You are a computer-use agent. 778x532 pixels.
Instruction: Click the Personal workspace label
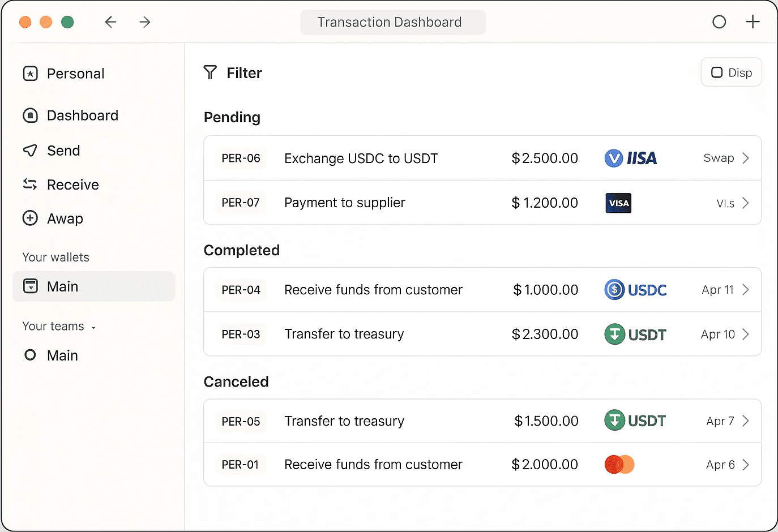(x=76, y=74)
